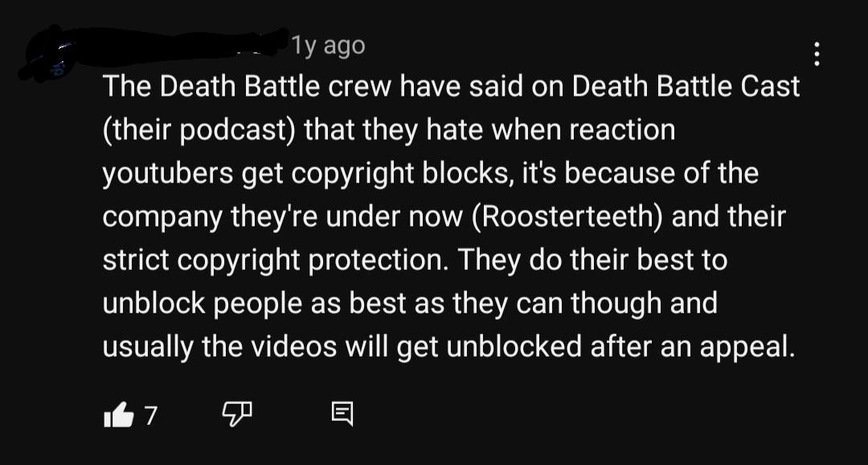Click the word 'Roosterteeth' in the comment

[567, 216]
